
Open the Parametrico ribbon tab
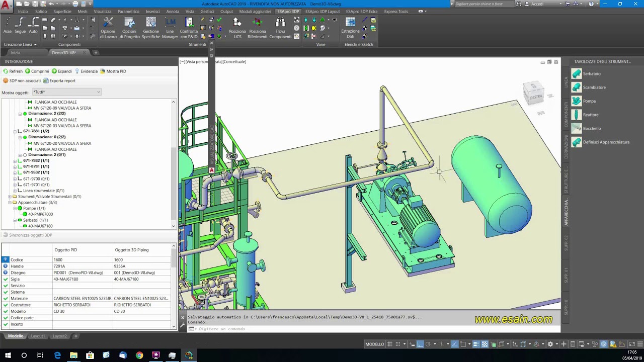pyautogui.click(x=128, y=11)
